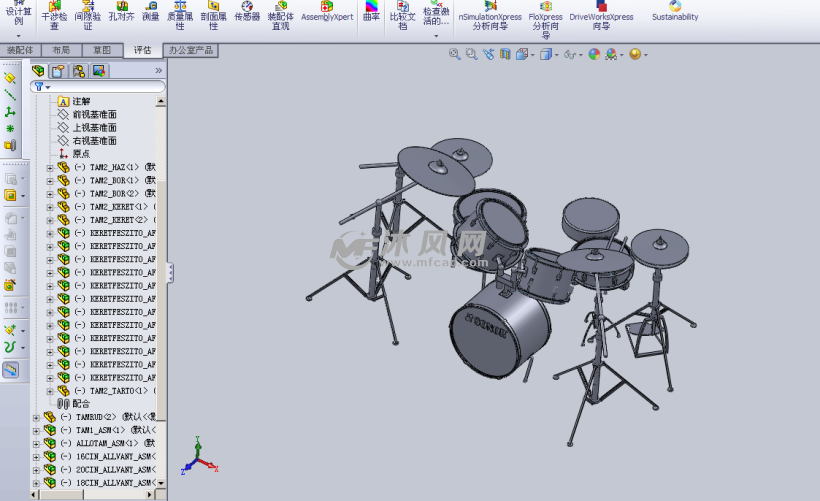The height and width of the screenshot is (501, 820).
Task: Open the Sustainability tool
Action: (x=675, y=11)
